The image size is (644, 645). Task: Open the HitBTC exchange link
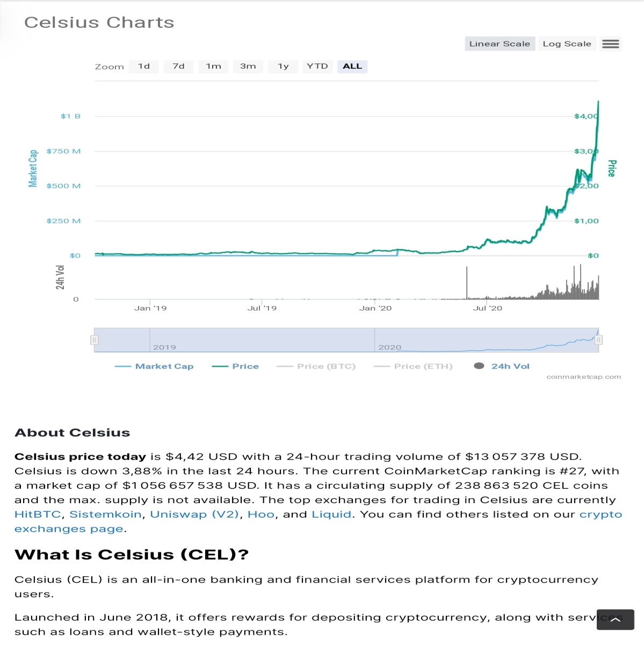[x=38, y=514]
